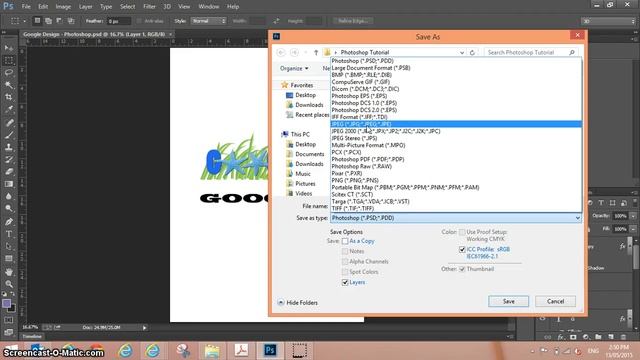The height and width of the screenshot is (360, 640).
Task: Click the Add layer style fx icon
Action: coord(561,337)
